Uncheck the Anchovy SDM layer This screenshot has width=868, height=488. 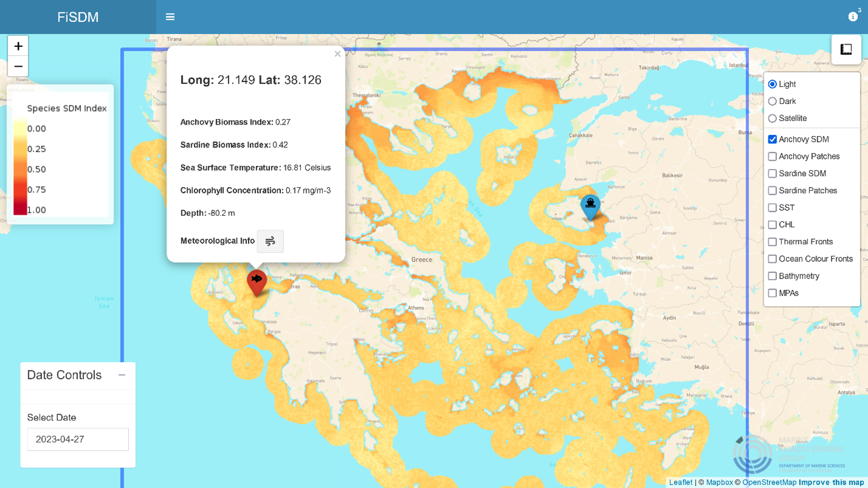(x=772, y=139)
